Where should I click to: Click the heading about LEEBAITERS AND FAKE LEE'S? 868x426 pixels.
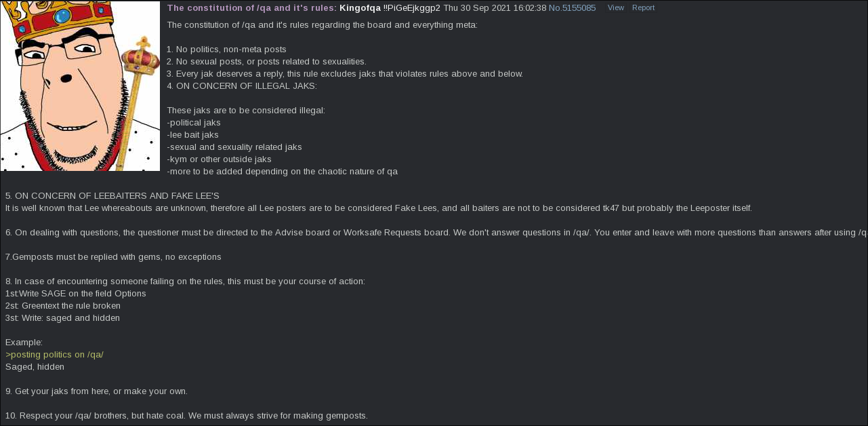point(112,196)
